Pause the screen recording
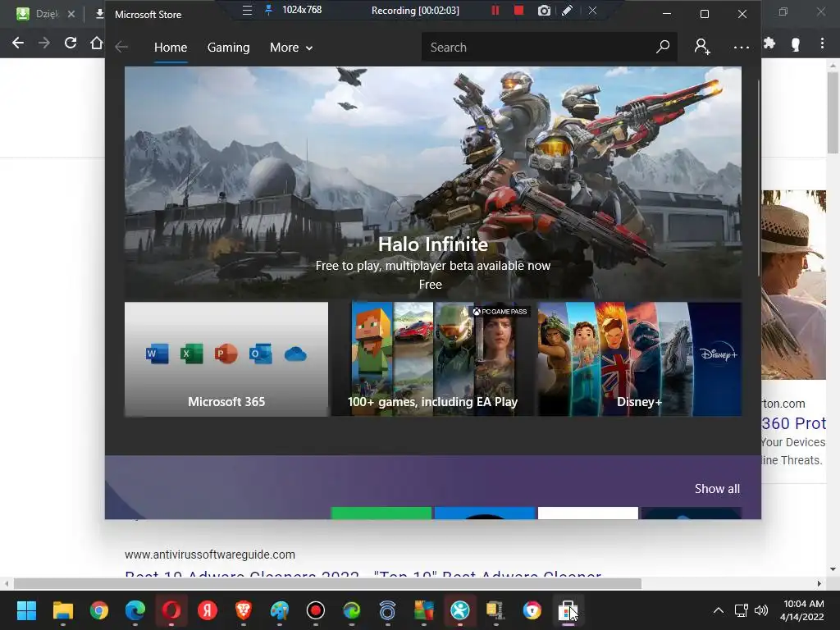 [495, 10]
